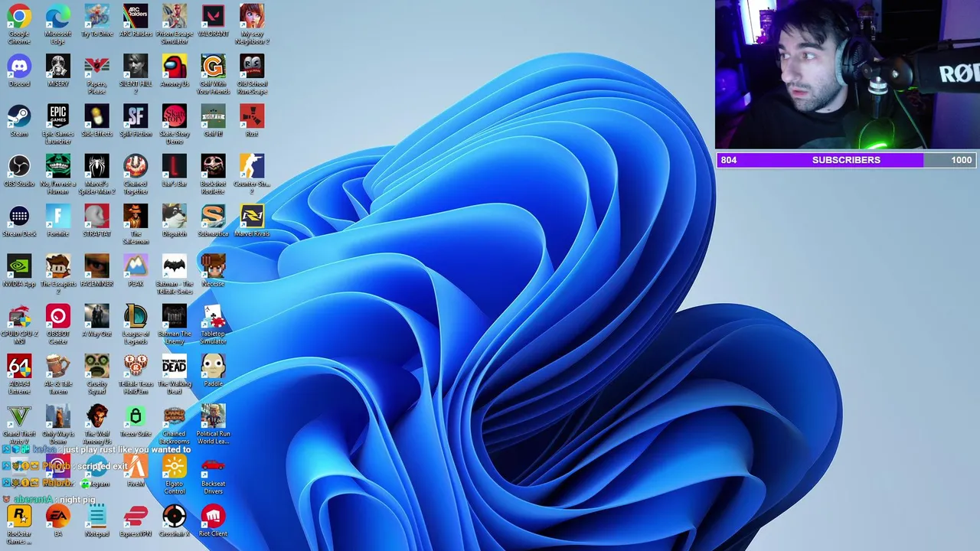Click the Tabletop Simulator icon
The height and width of the screenshot is (551, 980).
click(213, 316)
